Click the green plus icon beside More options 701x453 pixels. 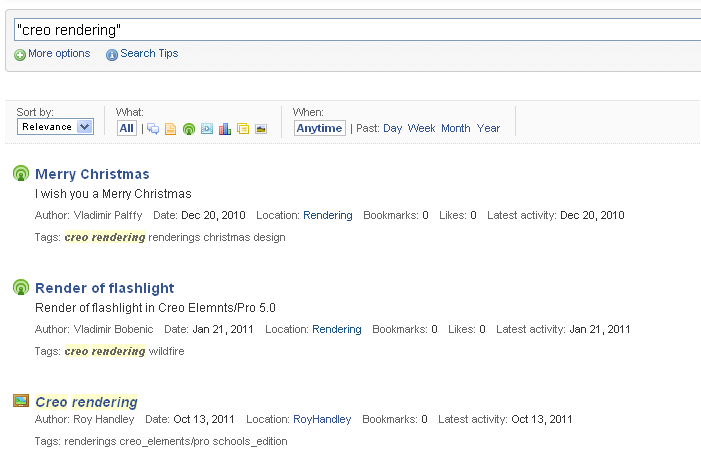[20, 55]
